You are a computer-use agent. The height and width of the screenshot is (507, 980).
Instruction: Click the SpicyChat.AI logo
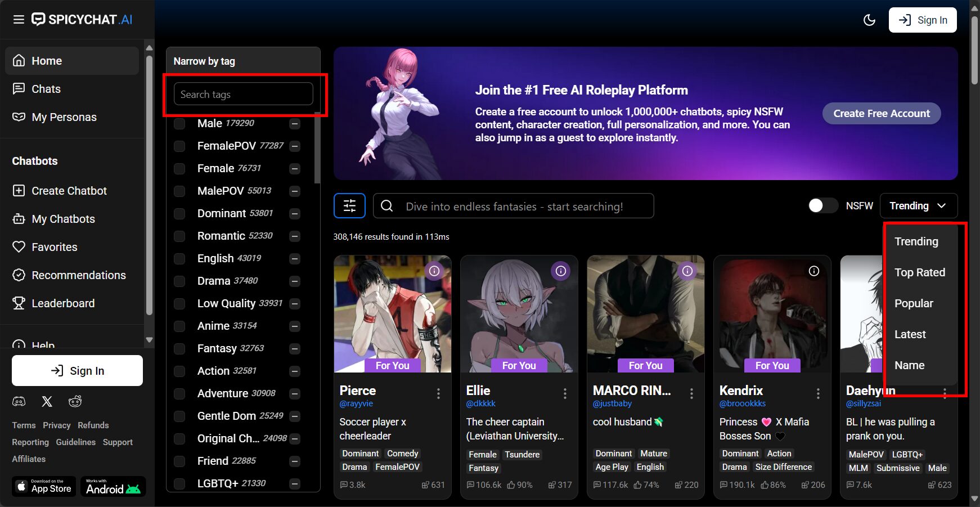tap(82, 20)
